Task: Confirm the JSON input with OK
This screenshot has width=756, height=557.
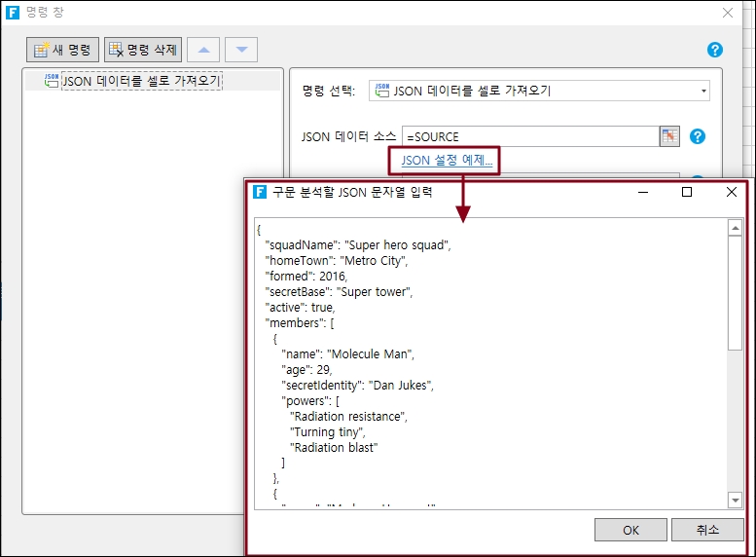Action: (630, 530)
